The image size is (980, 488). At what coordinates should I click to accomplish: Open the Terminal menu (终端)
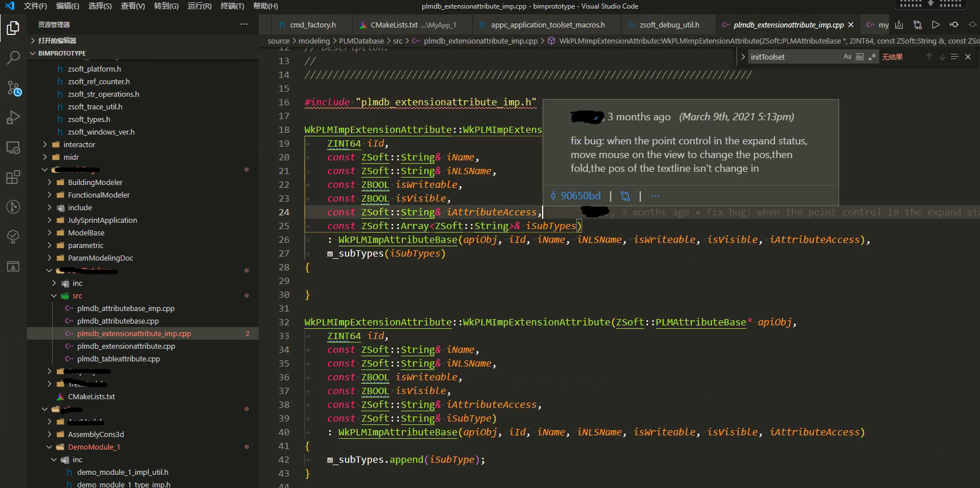pos(232,6)
